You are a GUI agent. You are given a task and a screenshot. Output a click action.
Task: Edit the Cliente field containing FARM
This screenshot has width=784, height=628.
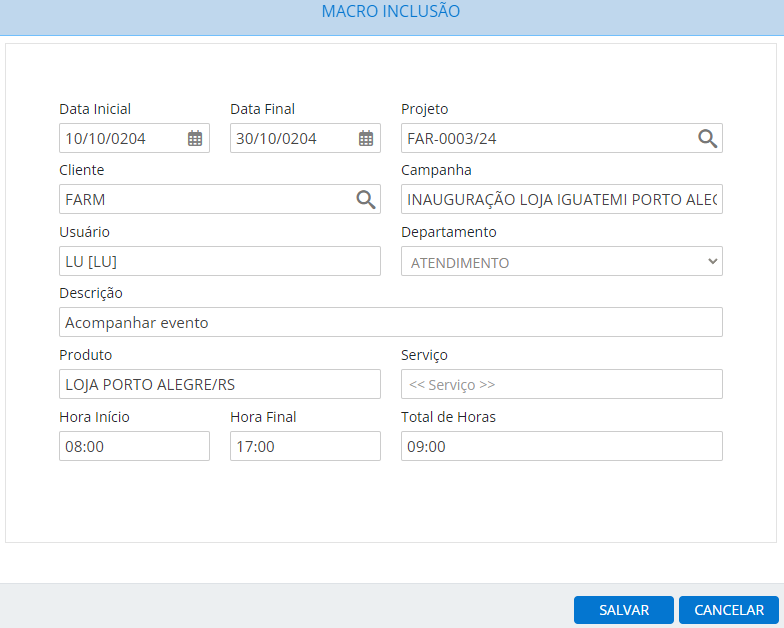point(220,199)
